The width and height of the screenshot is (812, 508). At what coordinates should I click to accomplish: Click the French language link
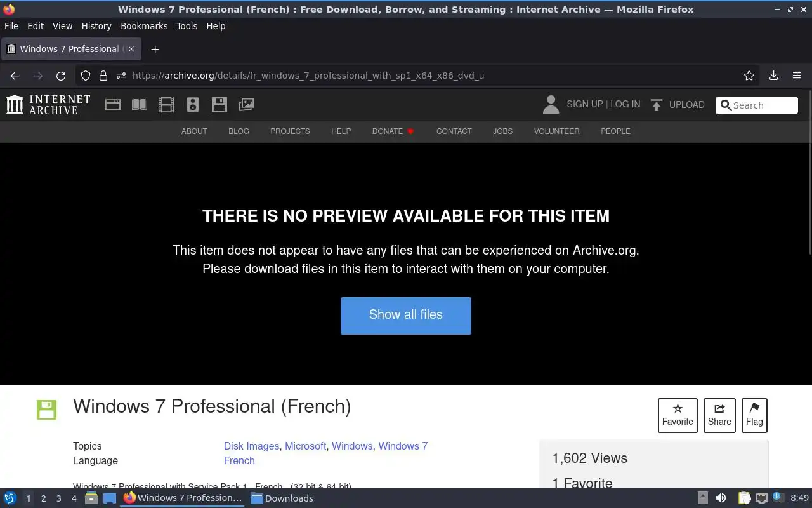click(x=239, y=460)
